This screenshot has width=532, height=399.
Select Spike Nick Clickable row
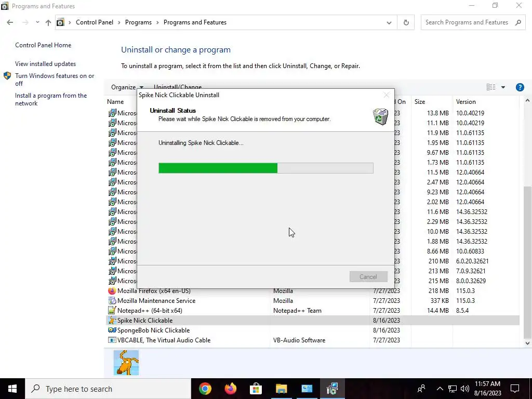[313, 320]
